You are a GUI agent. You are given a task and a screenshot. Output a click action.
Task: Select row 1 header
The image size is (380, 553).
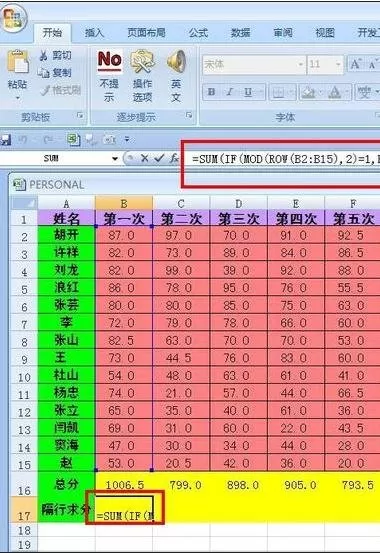[24, 219]
